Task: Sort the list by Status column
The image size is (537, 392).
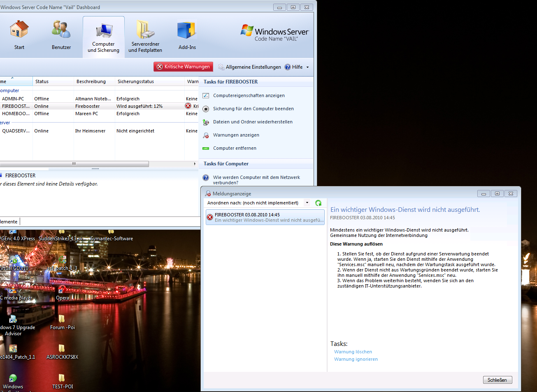Action: pos(53,81)
